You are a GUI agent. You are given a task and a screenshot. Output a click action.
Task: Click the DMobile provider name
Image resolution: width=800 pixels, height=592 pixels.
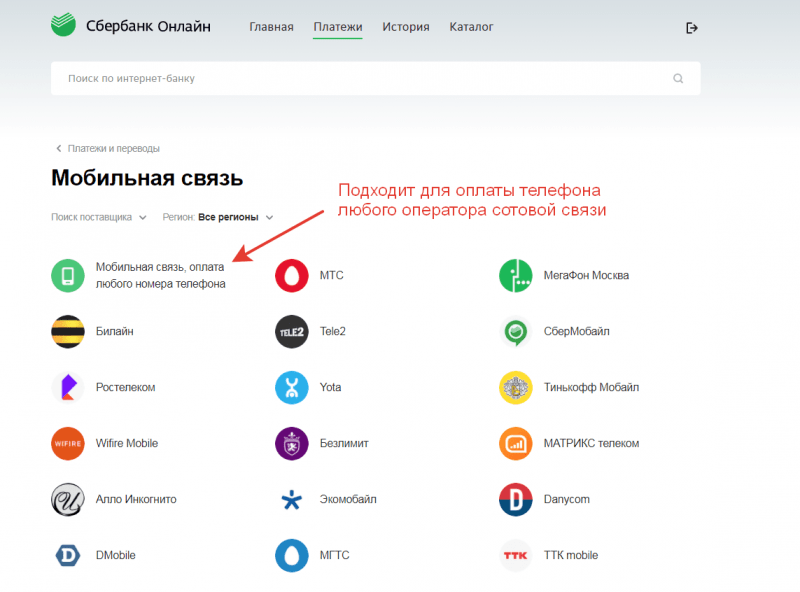(116, 555)
